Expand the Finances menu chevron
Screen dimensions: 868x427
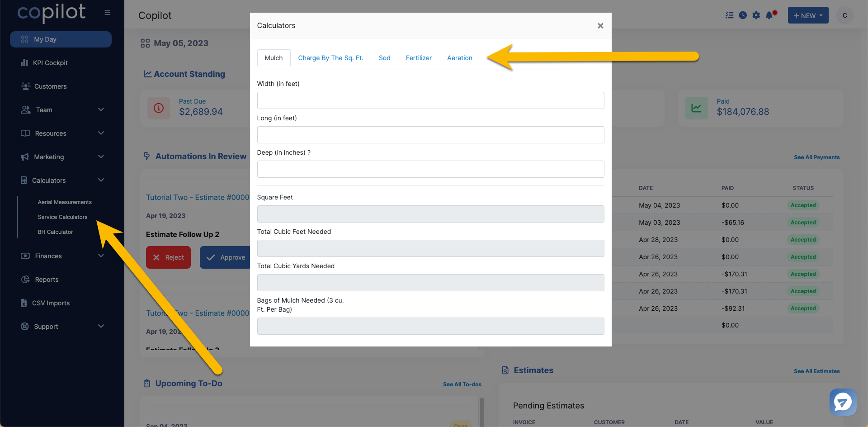101,256
